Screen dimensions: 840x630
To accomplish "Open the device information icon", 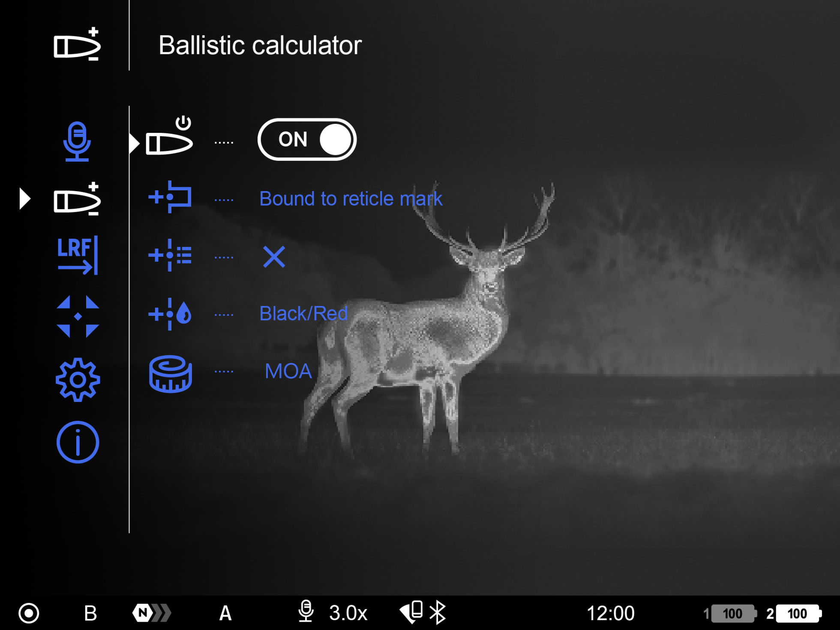I will [x=78, y=442].
